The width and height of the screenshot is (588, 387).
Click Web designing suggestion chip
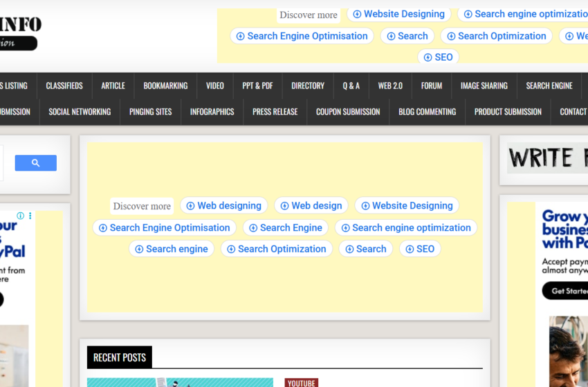click(224, 206)
